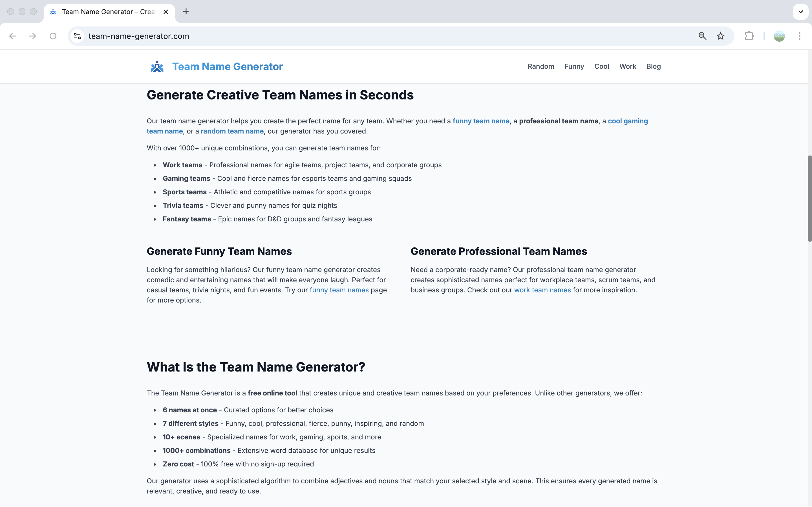Select the Team Name Generator browser tab

[104, 11]
